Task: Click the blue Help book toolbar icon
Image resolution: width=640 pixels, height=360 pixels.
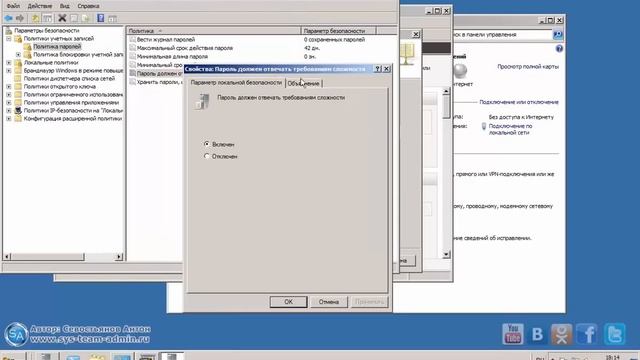Action: coord(100,18)
